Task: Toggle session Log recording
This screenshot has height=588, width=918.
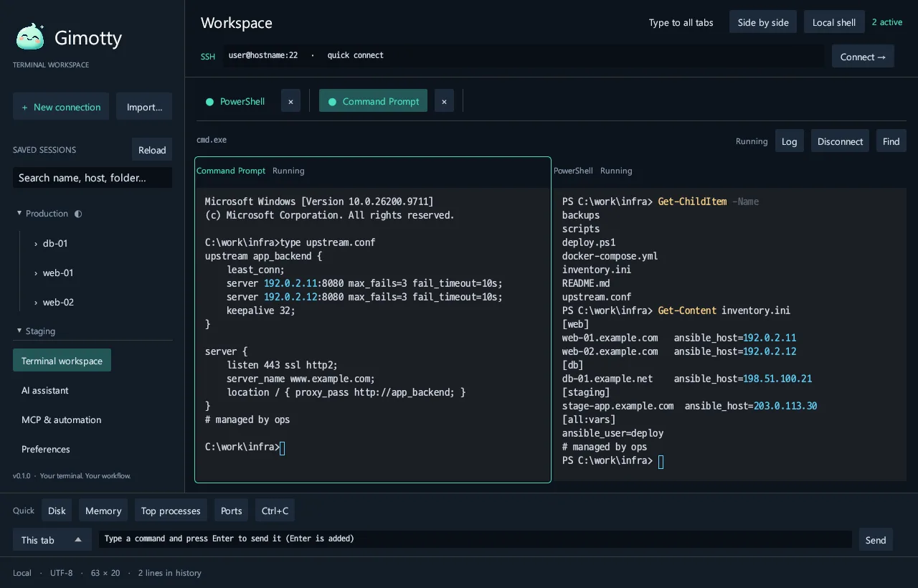Action: [790, 141]
